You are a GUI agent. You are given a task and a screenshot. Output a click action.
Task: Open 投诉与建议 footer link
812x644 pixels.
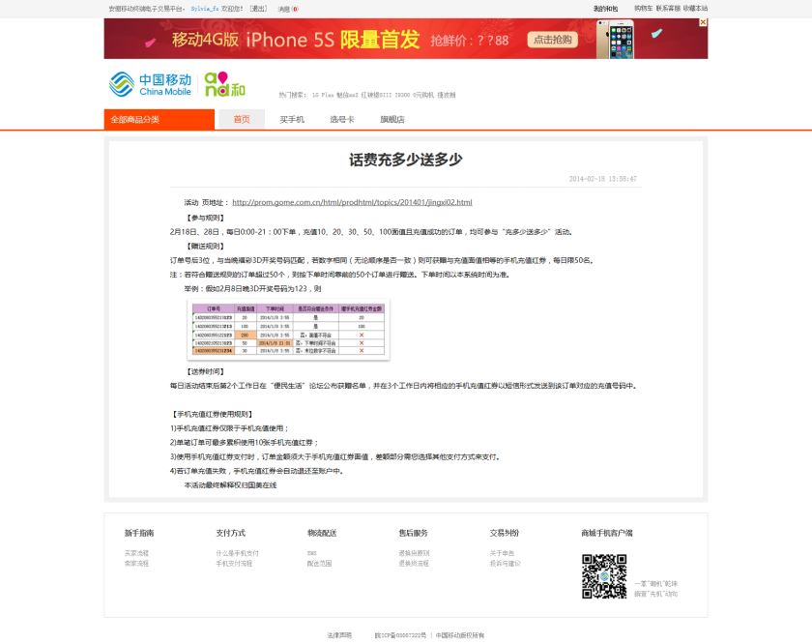[505, 563]
